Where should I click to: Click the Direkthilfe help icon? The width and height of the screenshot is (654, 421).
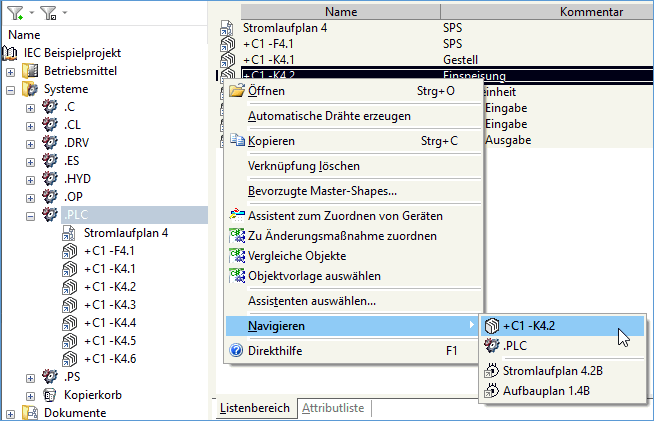[x=236, y=351]
